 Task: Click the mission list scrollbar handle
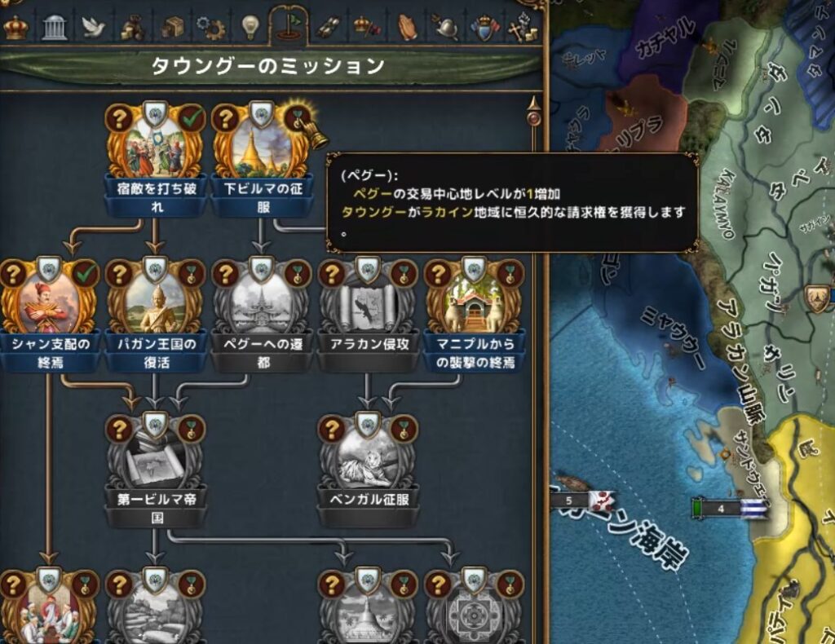tap(533, 117)
